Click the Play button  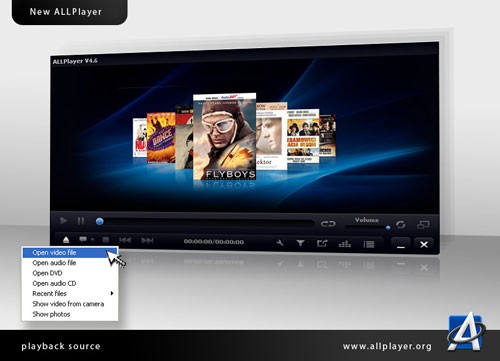pyautogui.click(x=63, y=221)
